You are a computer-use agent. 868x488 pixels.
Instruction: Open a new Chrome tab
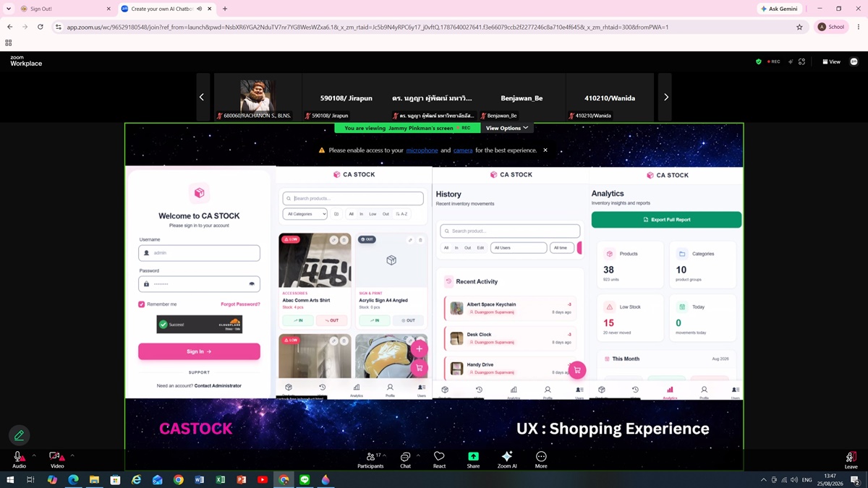pos(225,9)
